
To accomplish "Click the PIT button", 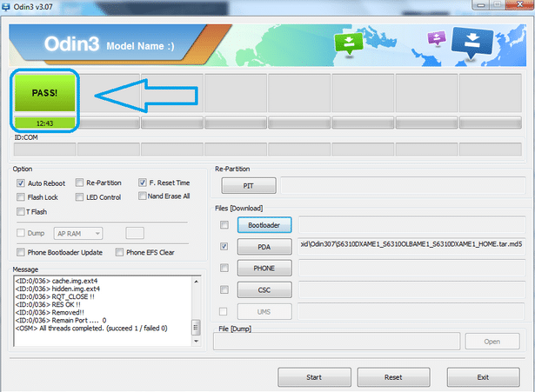I will (249, 186).
